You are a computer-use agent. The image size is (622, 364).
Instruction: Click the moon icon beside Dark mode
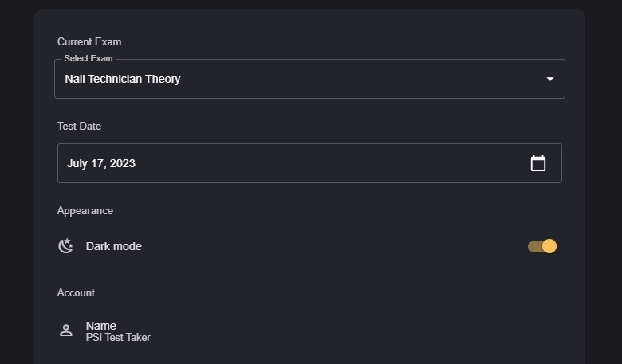pos(65,246)
